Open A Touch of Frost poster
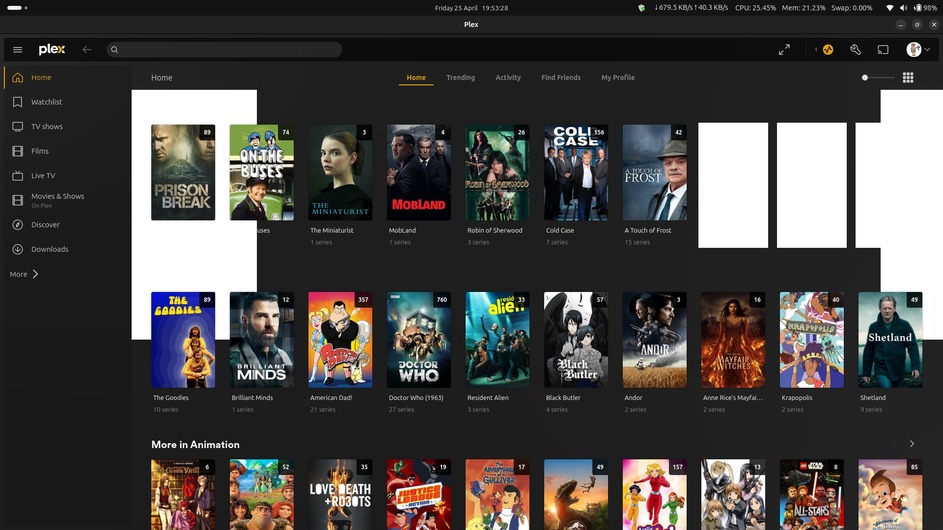 pyautogui.click(x=654, y=172)
